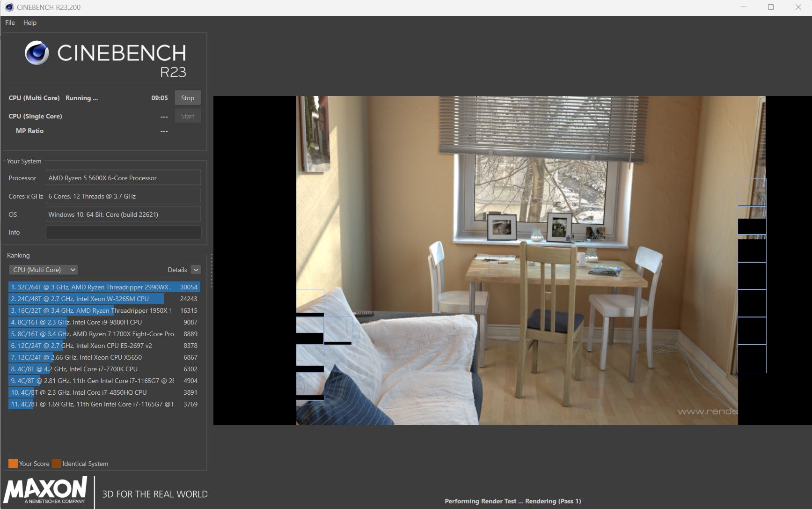Image resolution: width=812 pixels, height=509 pixels.
Task: Click the Start button for Single Core
Action: pyautogui.click(x=187, y=116)
